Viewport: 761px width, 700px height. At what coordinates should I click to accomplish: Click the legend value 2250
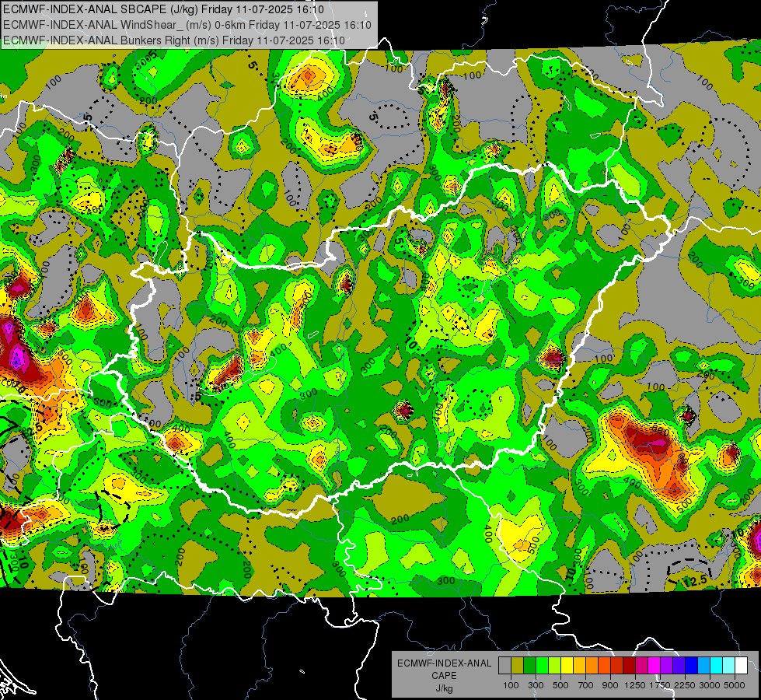coord(685,685)
